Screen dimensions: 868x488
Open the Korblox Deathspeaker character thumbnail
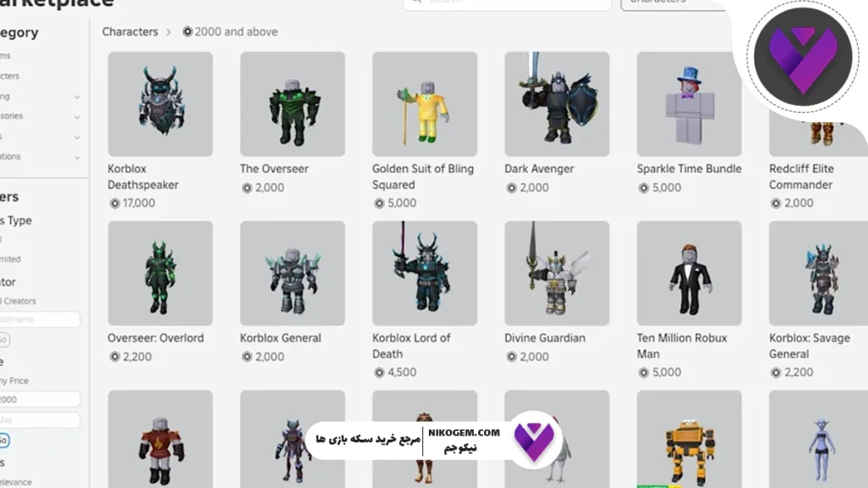160,104
